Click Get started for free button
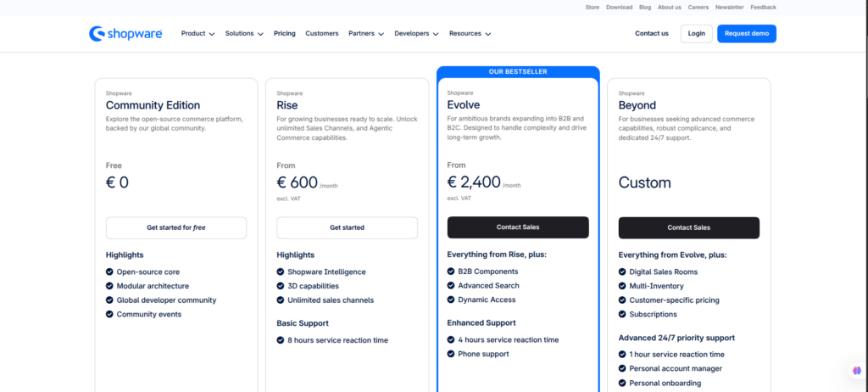This screenshot has width=868, height=392. point(176,227)
